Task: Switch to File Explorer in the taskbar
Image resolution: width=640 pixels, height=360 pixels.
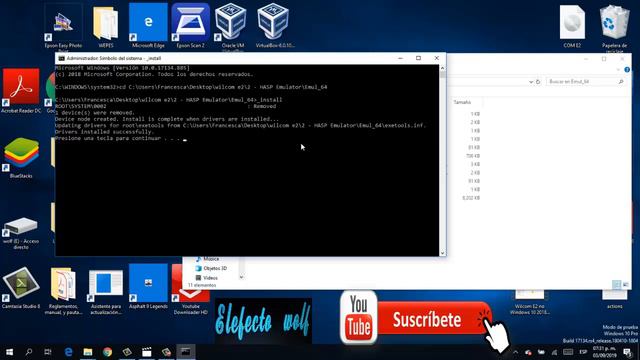Action: pos(88,352)
